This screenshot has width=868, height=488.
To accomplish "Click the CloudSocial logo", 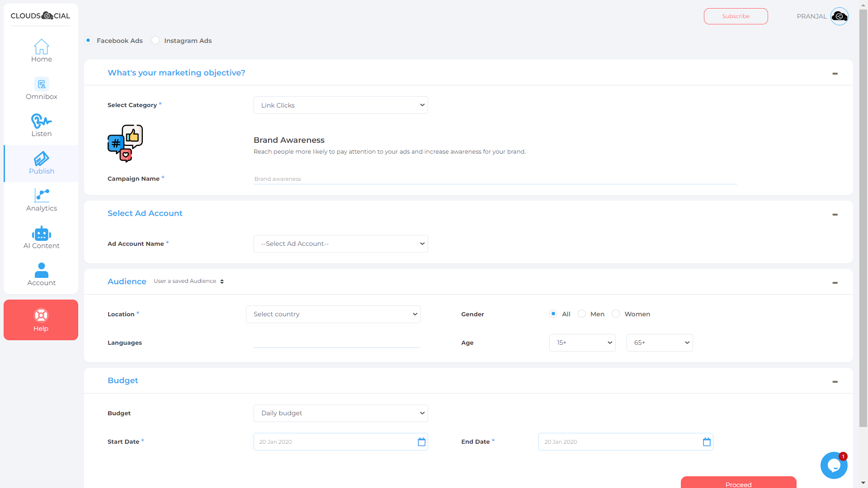I will 40,15.
